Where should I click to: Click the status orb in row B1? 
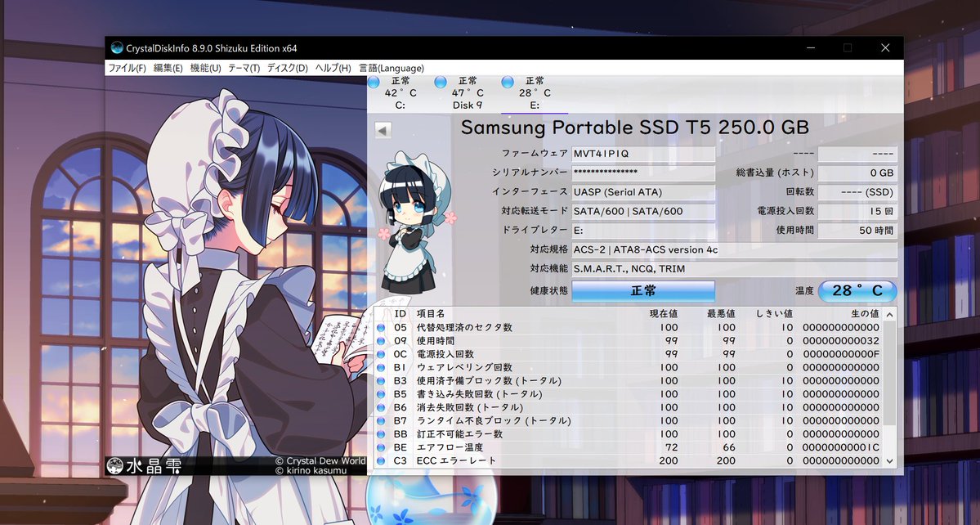pos(381,367)
